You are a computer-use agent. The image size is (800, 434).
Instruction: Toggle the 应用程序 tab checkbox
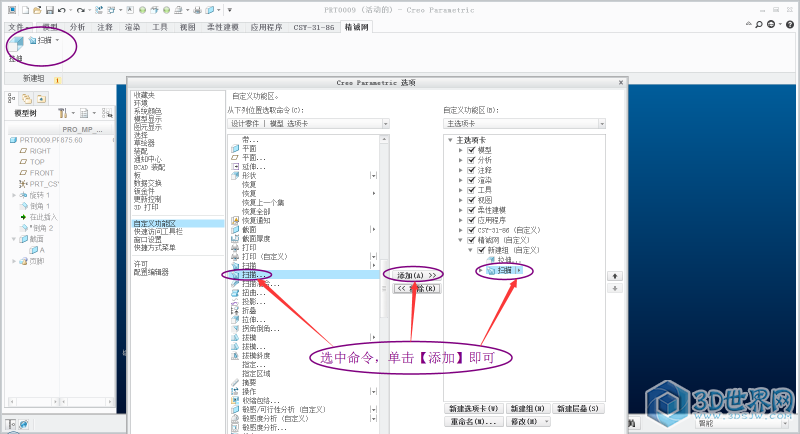pos(471,220)
